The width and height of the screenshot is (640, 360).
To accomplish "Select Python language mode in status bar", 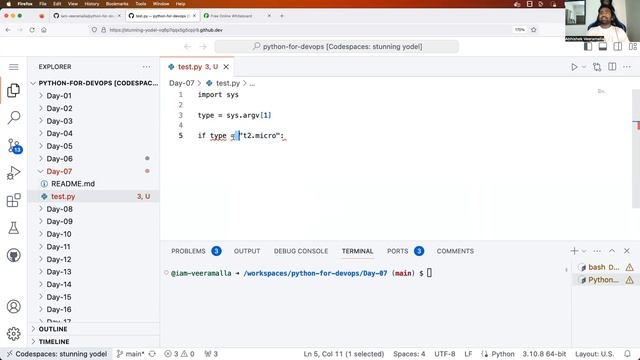I will tap(502, 354).
